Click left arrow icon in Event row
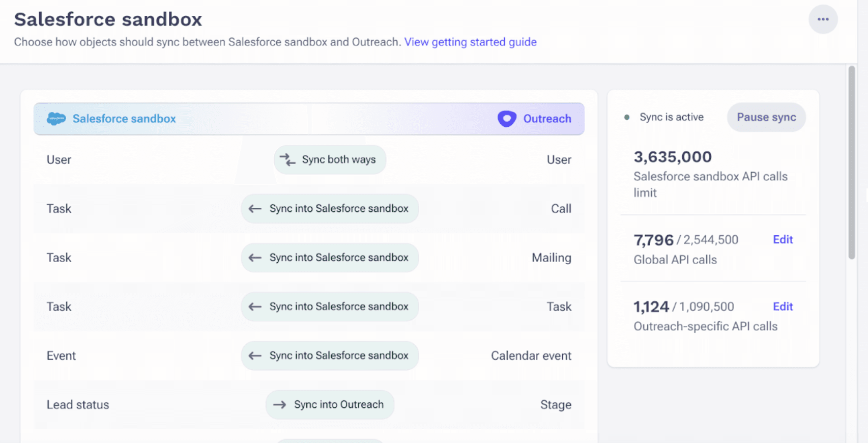 tap(255, 356)
